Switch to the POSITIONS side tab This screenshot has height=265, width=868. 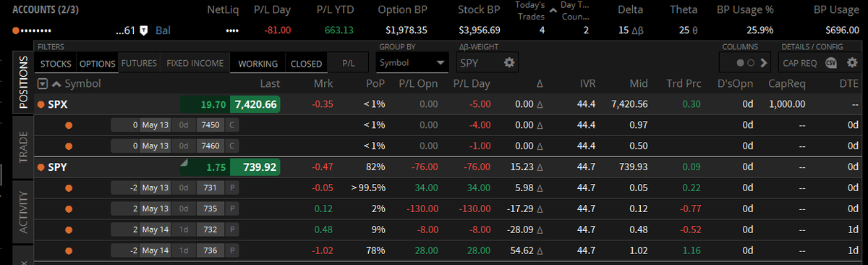tap(22, 83)
